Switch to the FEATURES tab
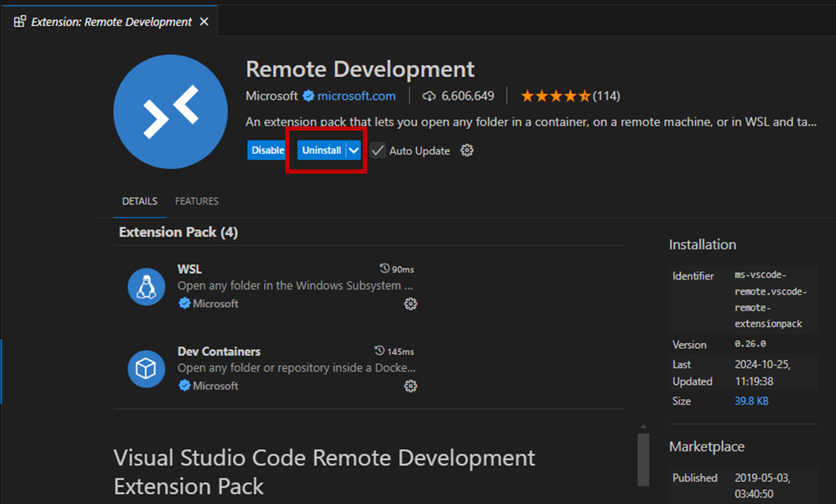The image size is (836, 504). tap(197, 201)
